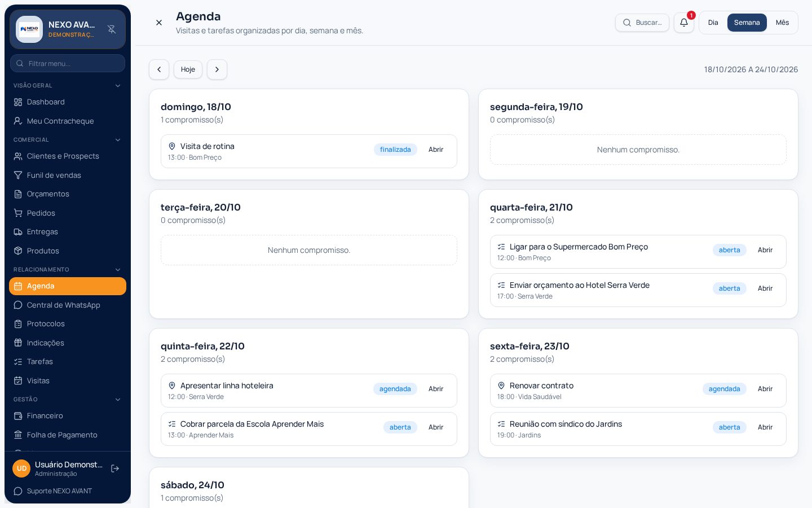Open Reunião com síndico do Jardins
Screen dimensions: 812x508
pos(765,427)
